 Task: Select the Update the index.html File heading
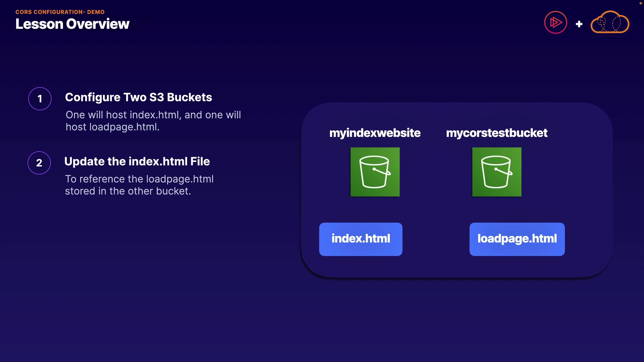tap(137, 161)
